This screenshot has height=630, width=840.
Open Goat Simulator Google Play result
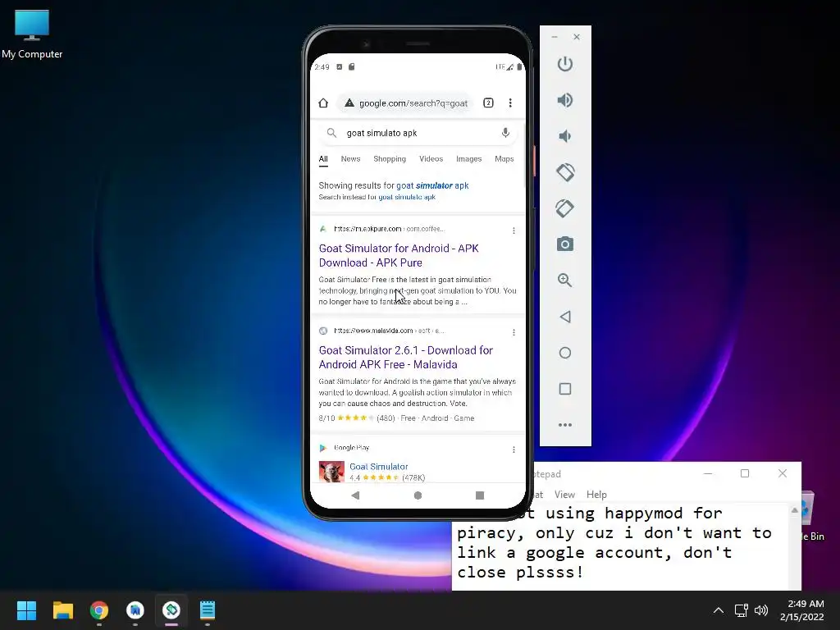pos(379,467)
